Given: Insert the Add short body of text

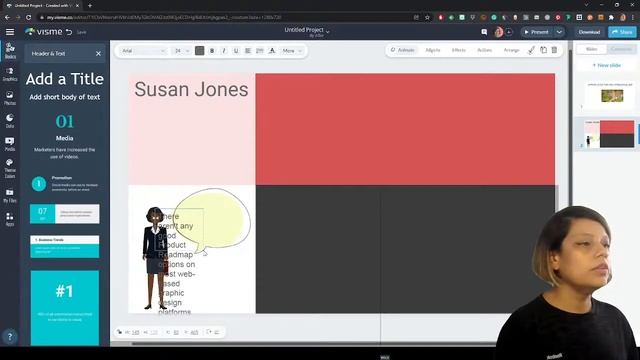Looking at the screenshot, I should tap(64, 97).
